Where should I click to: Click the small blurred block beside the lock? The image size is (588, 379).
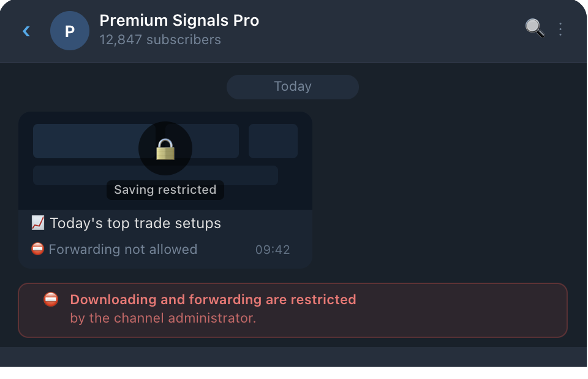273,141
